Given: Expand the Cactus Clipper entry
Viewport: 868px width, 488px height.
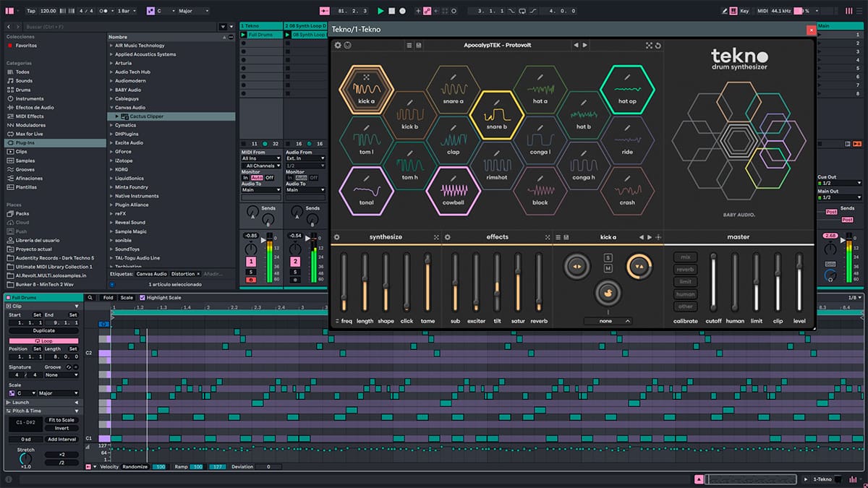Looking at the screenshot, I should click(x=118, y=116).
